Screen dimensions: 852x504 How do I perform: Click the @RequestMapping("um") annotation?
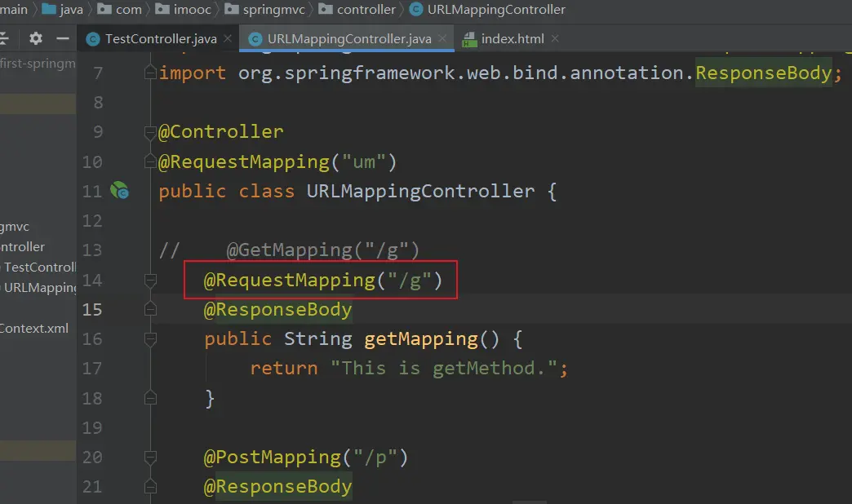[277, 161]
